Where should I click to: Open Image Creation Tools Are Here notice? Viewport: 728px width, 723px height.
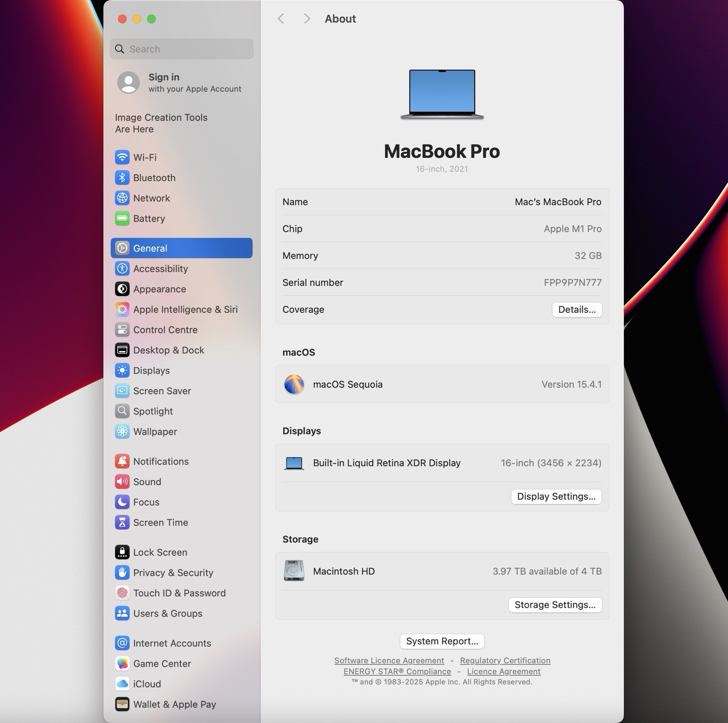[161, 123]
